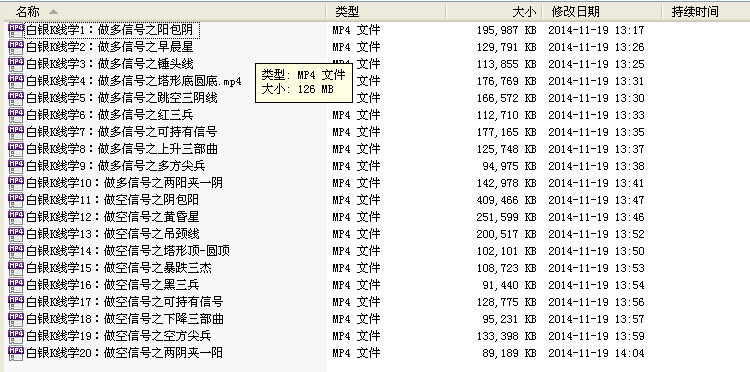Click MP4 icon of 白银K线学10 file

click(x=16, y=183)
